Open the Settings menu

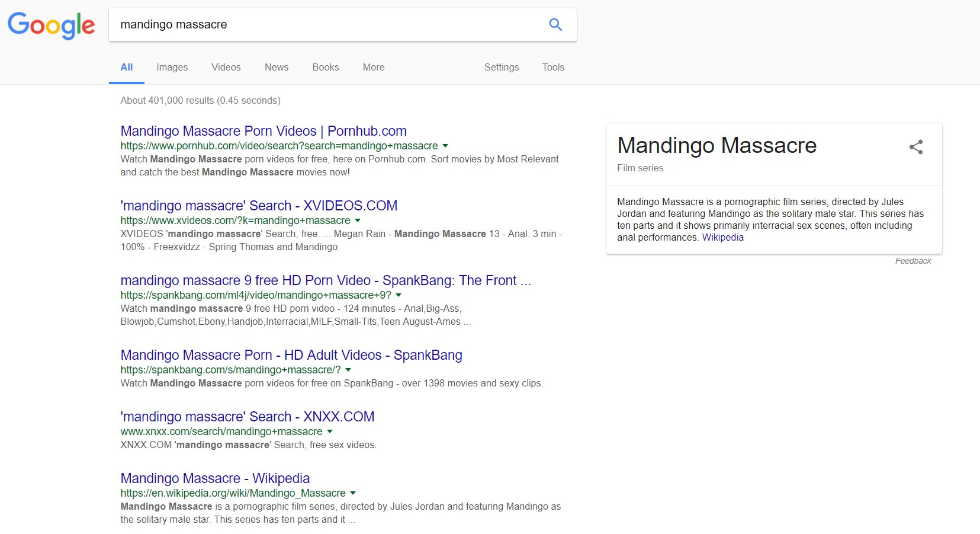coord(502,68)
